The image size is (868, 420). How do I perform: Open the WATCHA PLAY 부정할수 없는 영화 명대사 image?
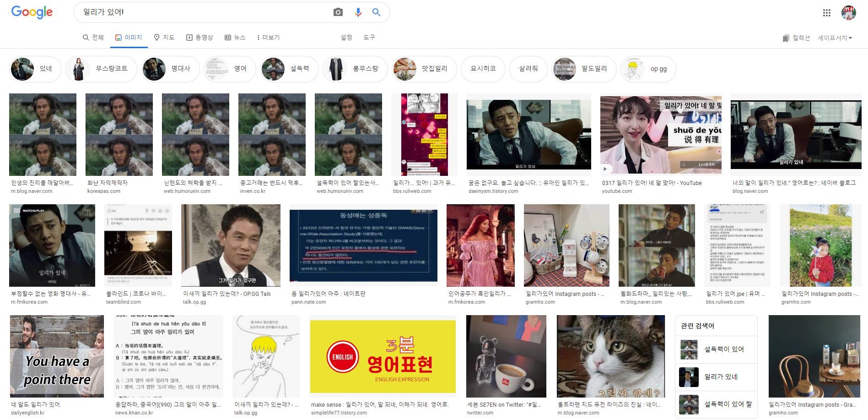[x=52, y=245]
